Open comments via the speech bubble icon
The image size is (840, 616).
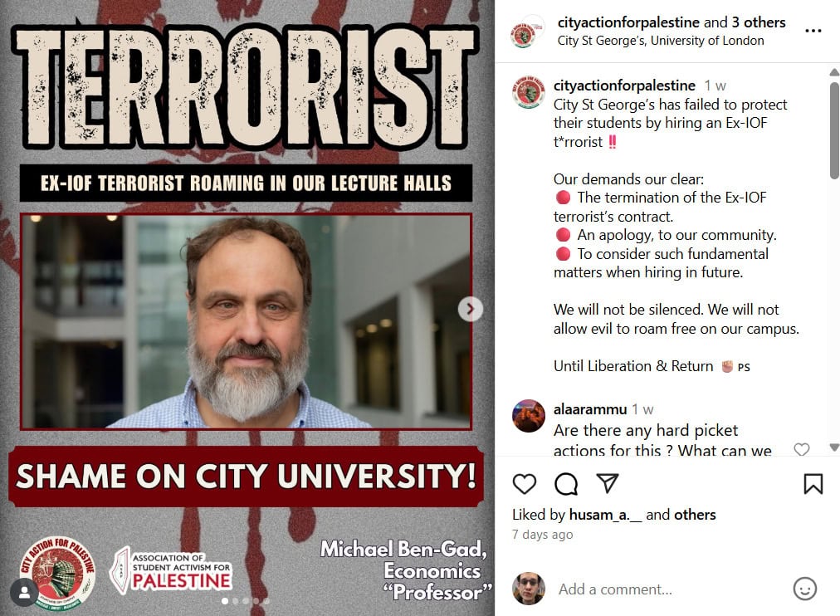coord(566,484)
